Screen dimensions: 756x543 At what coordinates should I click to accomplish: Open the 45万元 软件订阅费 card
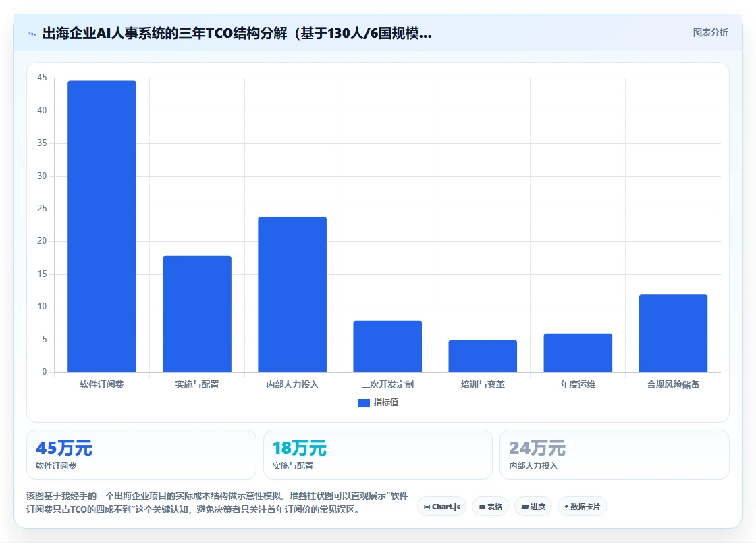(141, 455)
